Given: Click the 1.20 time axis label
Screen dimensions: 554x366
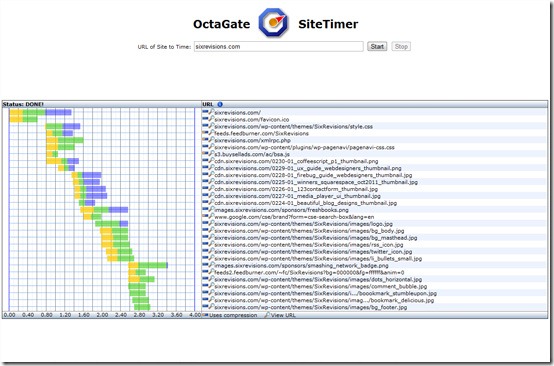Looking at the screenshot, I should tap(65, 315).
